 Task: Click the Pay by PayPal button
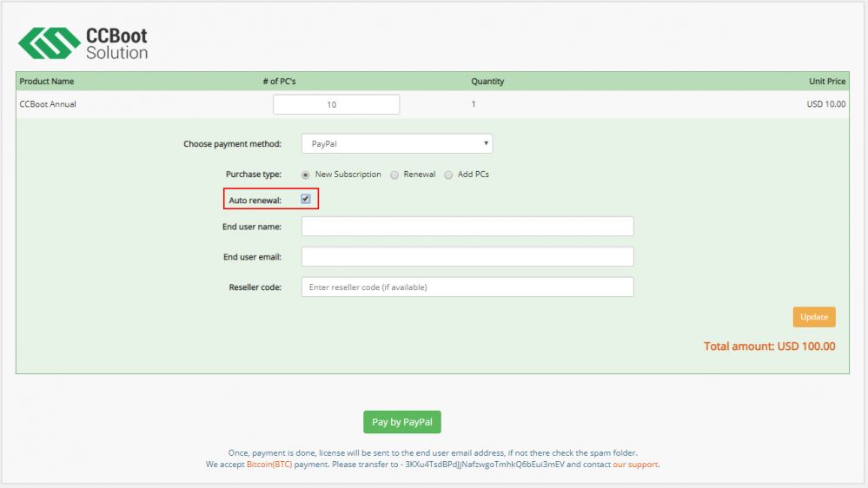402,422
